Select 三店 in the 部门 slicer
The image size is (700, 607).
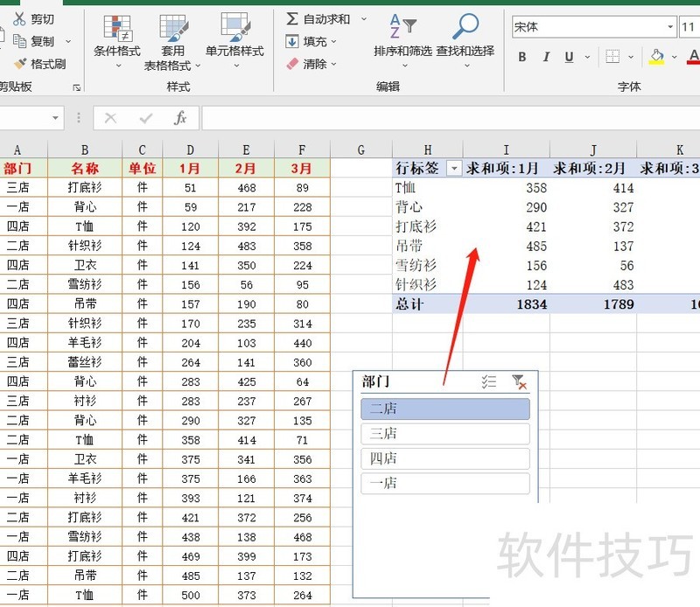[444, 434]
